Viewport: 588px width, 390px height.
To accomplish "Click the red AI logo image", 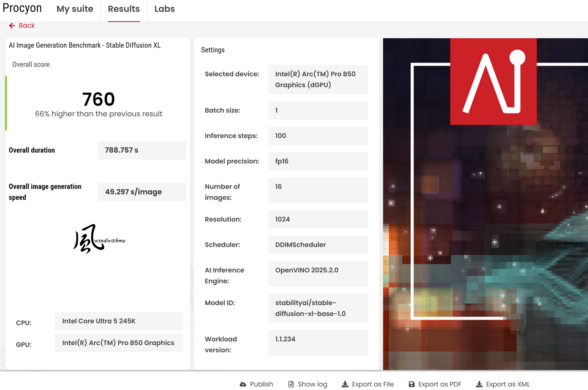I will [493, 82].
